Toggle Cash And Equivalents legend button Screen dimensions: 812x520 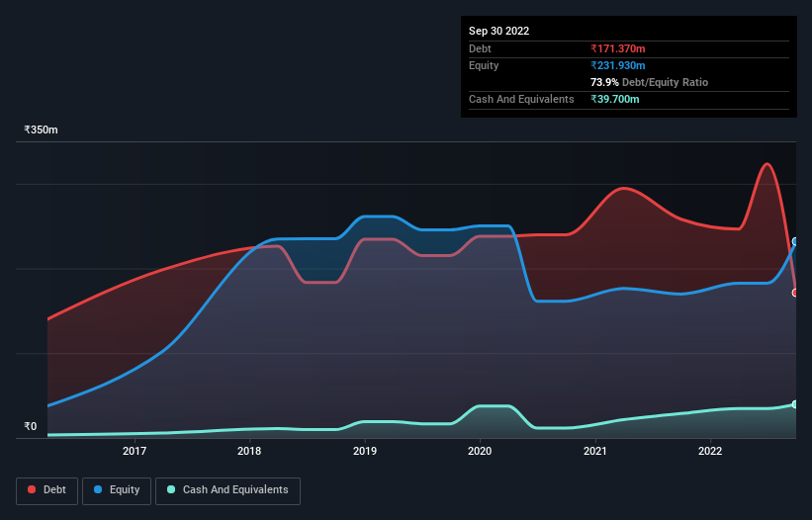tap(227, 490)
